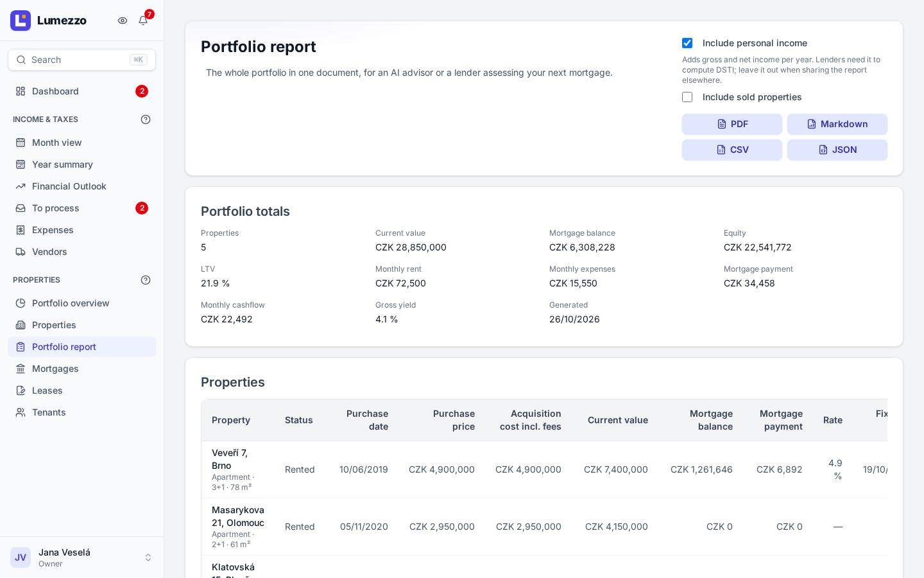Viewport: 924px width, 578px height.
Task: Download the report as JSON
Action: point(837,150)
